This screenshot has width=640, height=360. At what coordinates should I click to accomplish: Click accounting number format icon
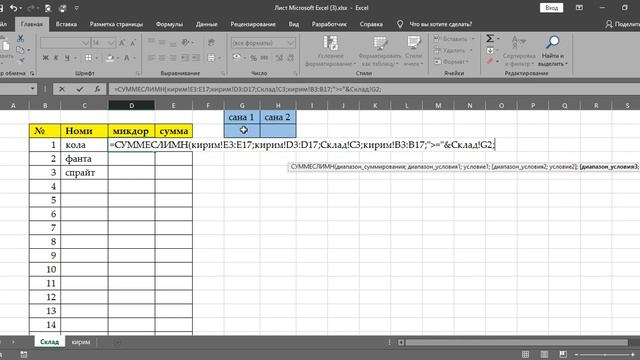237,58
